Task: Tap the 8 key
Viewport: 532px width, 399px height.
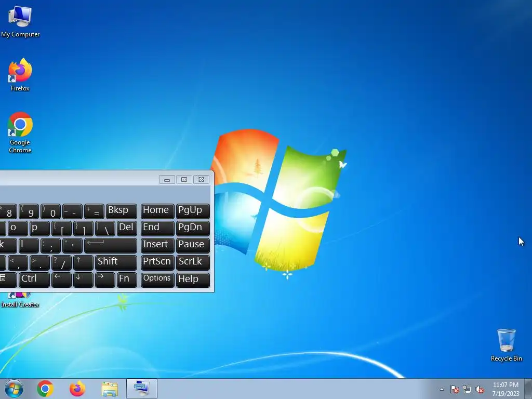Action: [8, 211]
